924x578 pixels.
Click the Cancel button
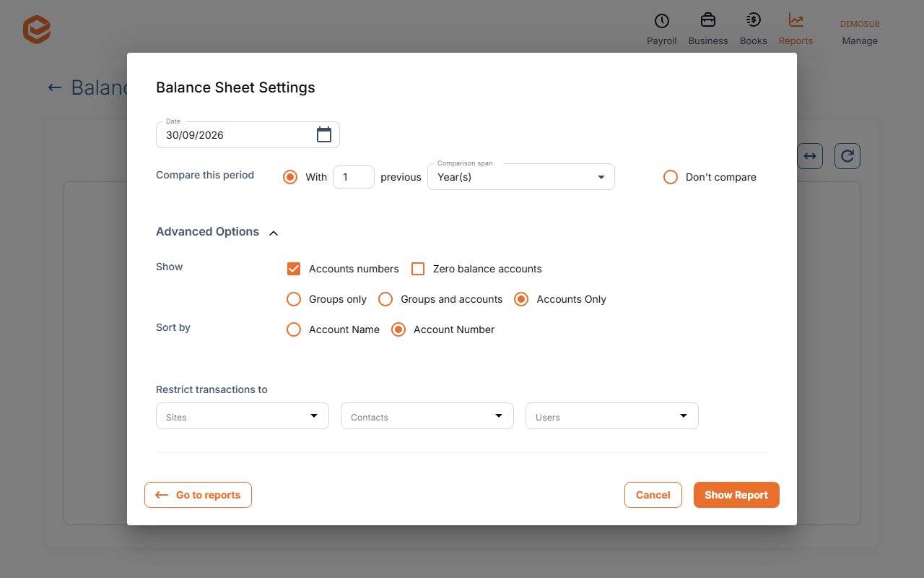click(x=653, y=495)
